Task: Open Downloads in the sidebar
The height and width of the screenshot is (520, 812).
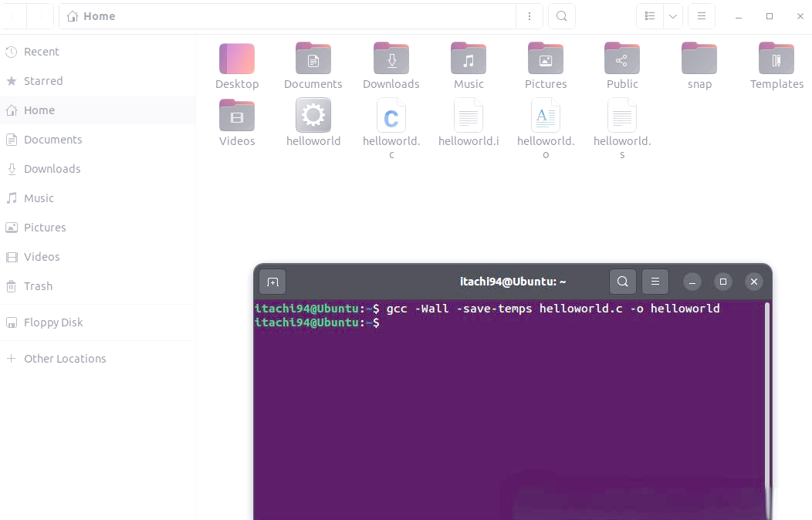Action: pos(98,169)
